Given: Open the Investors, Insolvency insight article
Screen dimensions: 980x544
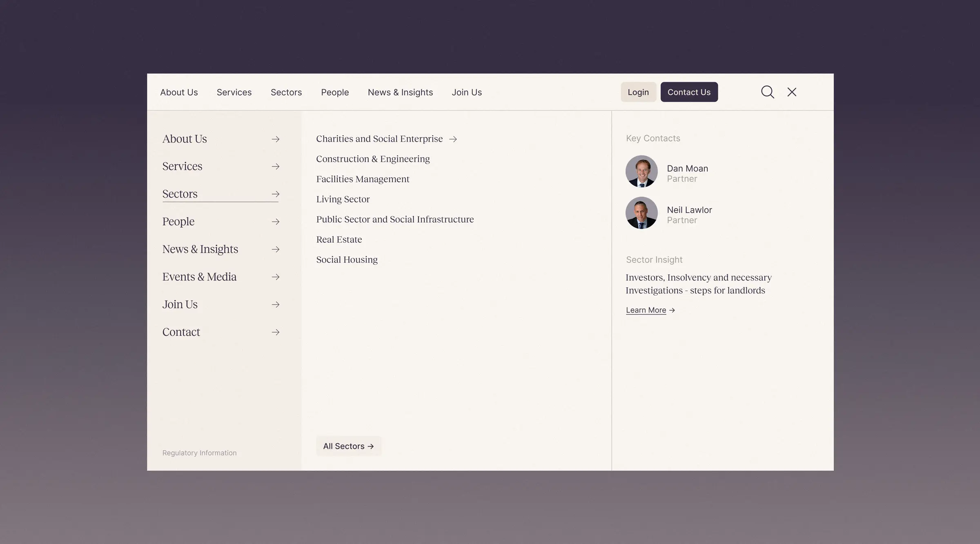Looking at the screenshot, I should click(699, 284).
